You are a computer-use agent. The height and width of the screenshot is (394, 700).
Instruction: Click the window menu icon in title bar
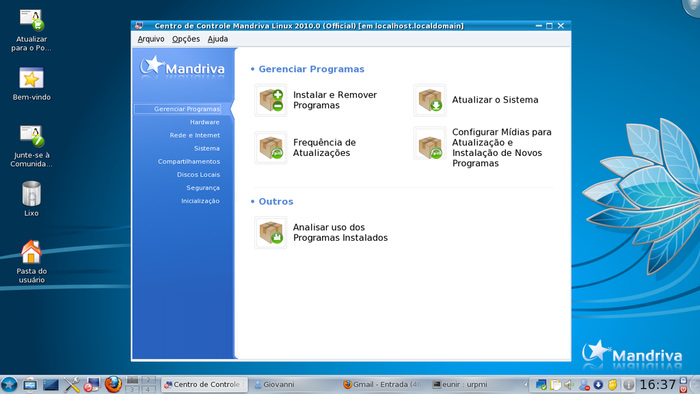[139, 26]
